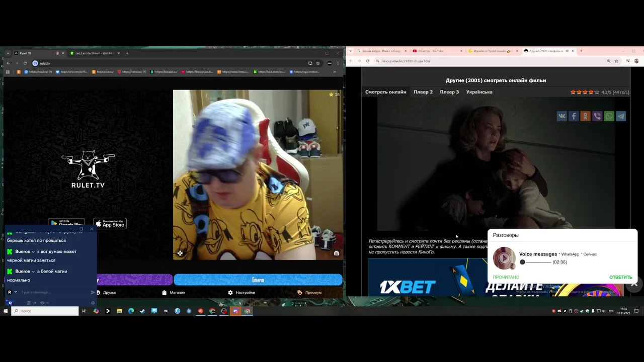Show more bookmarks chevron in rulet.tv window
Viewport: 644px width, 362px height.
(x=335, y=72)
